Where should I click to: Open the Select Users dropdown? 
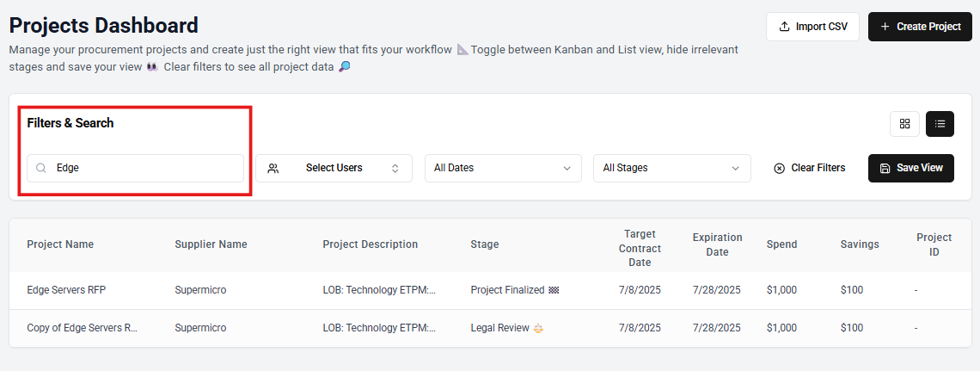click(x=334, y=169)
